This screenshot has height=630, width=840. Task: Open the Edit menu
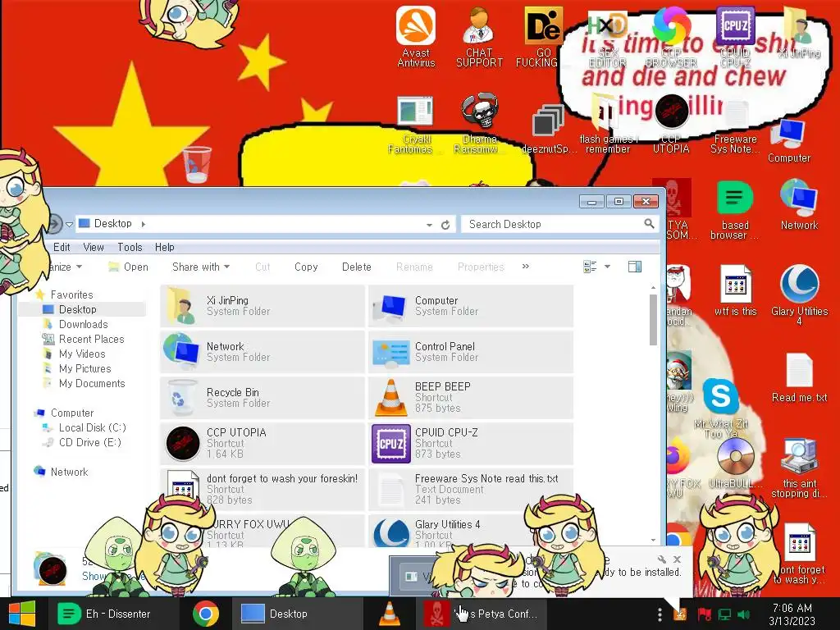(61, 247)
